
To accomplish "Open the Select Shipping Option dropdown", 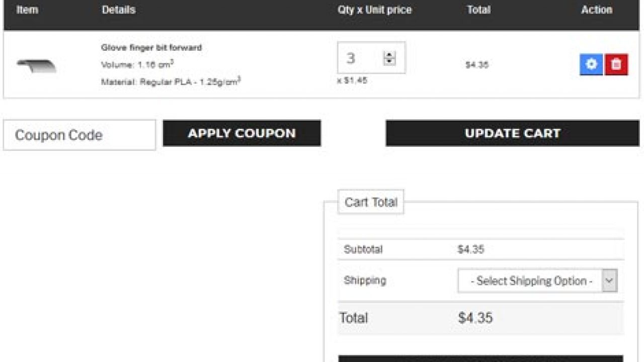I will (x=537, y=281).
